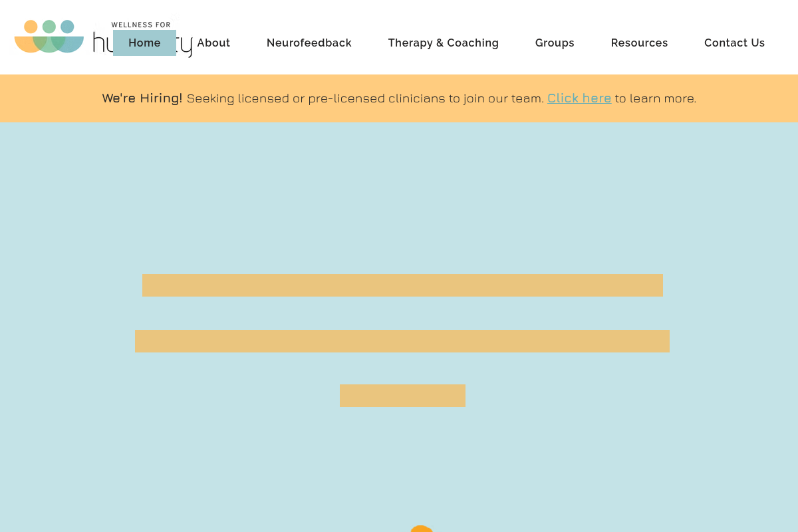
Task: Click the orange shape at page bottom
Action: coord(421,529)
